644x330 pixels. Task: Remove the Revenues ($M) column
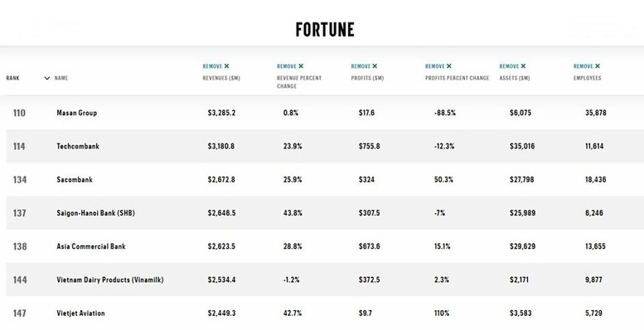click(x=215, y=66)
